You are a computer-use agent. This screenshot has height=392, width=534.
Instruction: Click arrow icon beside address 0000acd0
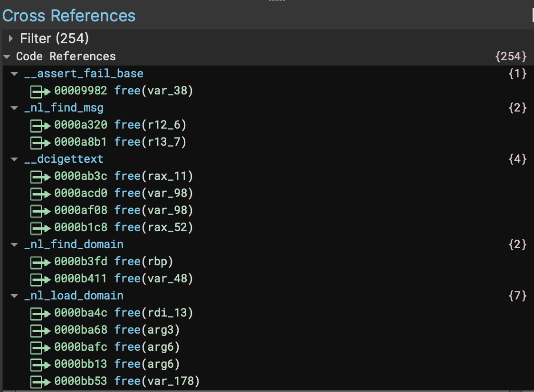point(40,193)
